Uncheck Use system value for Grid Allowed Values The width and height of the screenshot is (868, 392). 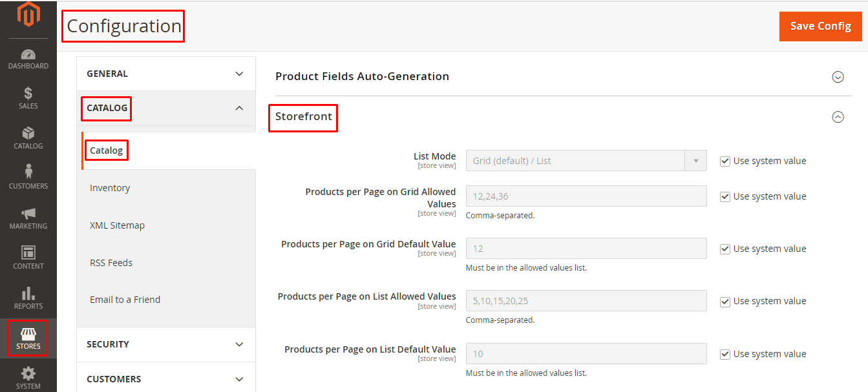pyautogui.click(x=725, y=196)
